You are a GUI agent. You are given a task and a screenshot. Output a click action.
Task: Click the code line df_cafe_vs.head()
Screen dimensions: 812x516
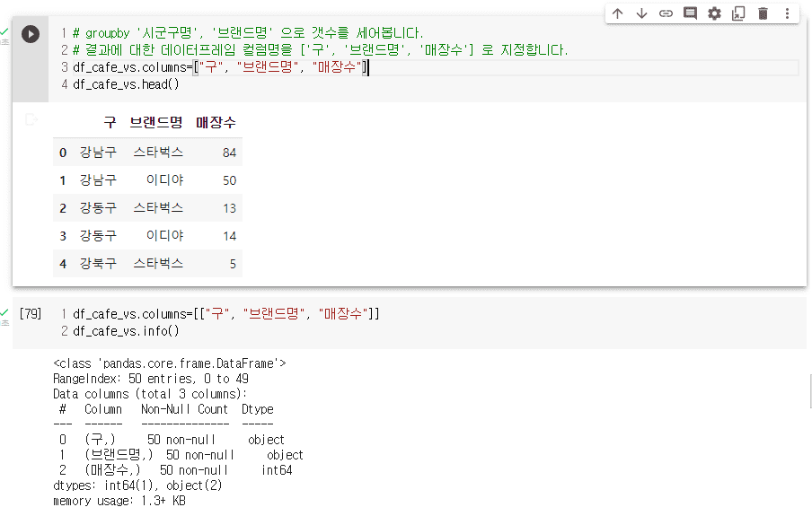tap(126, 84)
